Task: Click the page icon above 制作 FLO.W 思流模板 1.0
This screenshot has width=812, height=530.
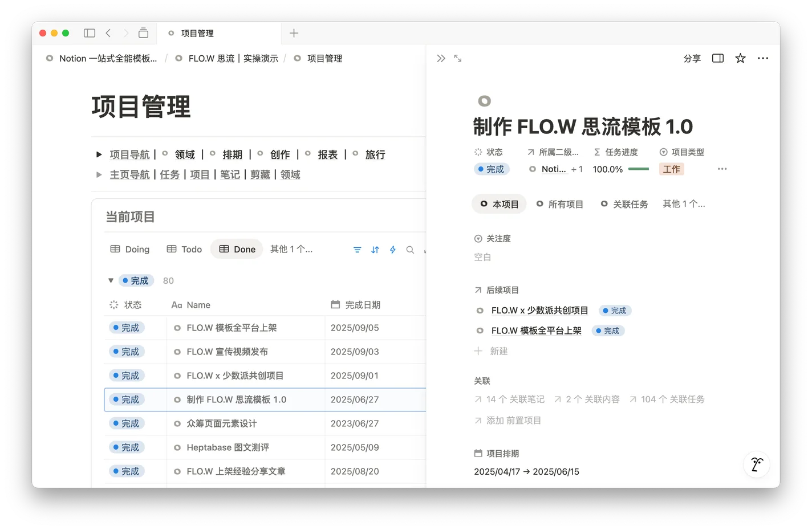Action: click(484, 100)
